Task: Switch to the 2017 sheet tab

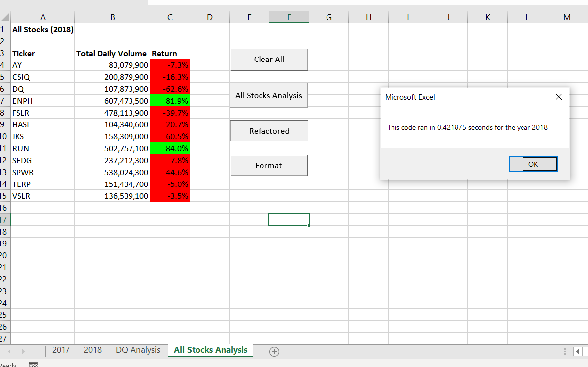Action: (x=61, y=350)
